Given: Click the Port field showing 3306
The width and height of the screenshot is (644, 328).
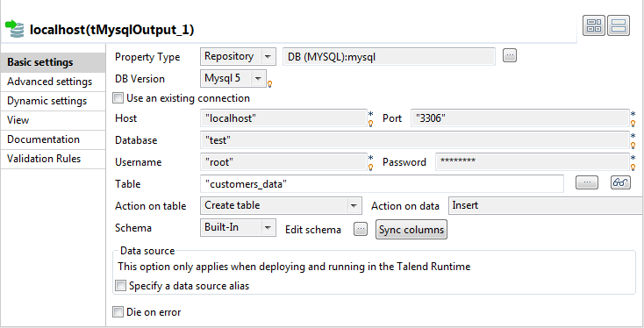Looking at the screenshot, I should [x=520, y=118].
